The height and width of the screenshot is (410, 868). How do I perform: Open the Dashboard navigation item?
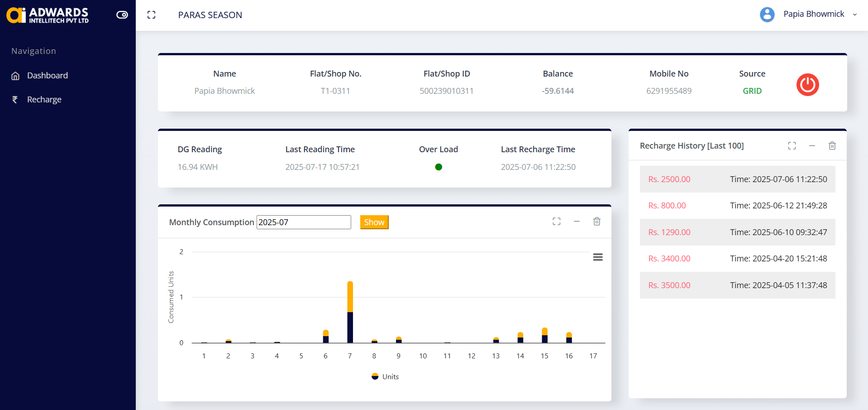tap(47, 76)
